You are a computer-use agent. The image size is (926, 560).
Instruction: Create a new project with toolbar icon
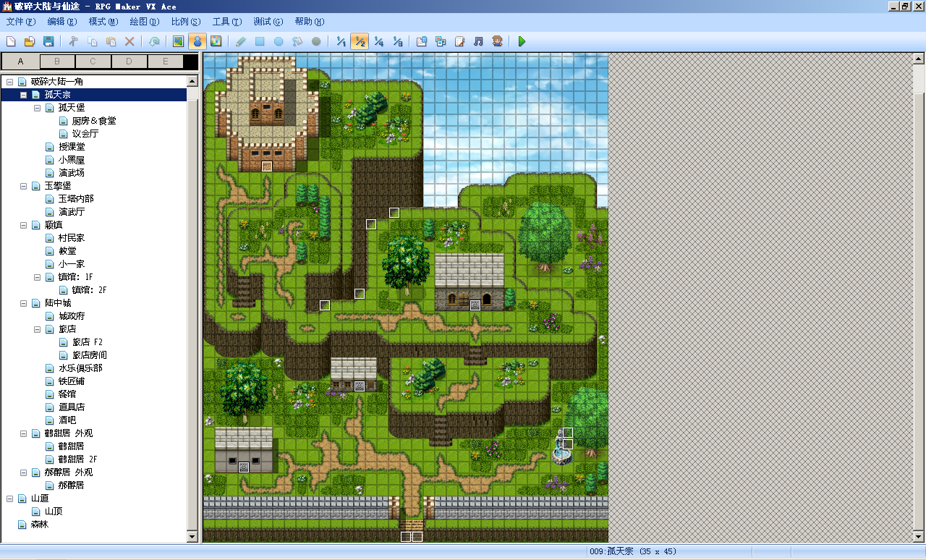(x=11, y=41)
